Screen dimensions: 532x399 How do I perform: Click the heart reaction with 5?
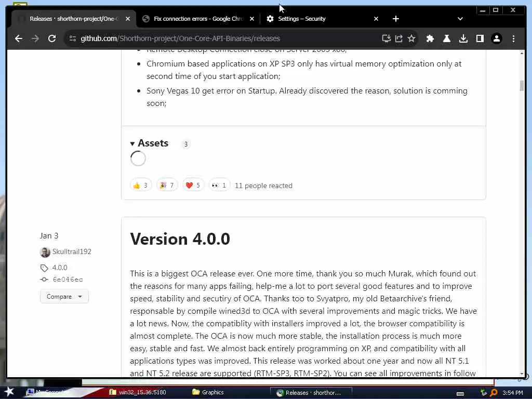(193, 185)
